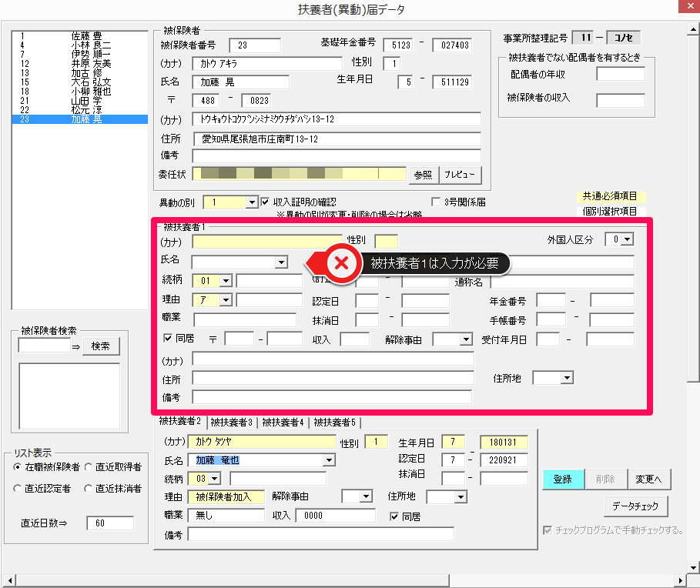The image size is (700, 588).
Task: Switch to the 被扶養者3 tab
Action: click(x=232, y=422)
